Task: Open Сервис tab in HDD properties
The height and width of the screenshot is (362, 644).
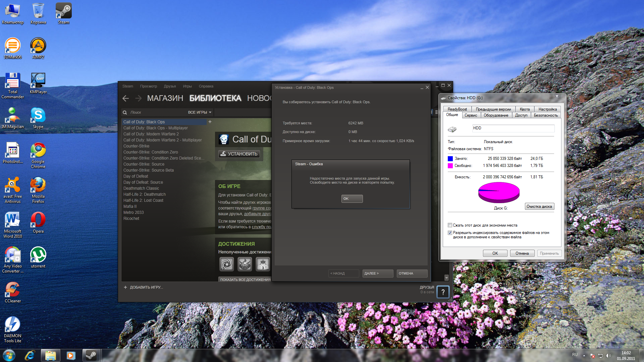Action: tap(471, 115)
